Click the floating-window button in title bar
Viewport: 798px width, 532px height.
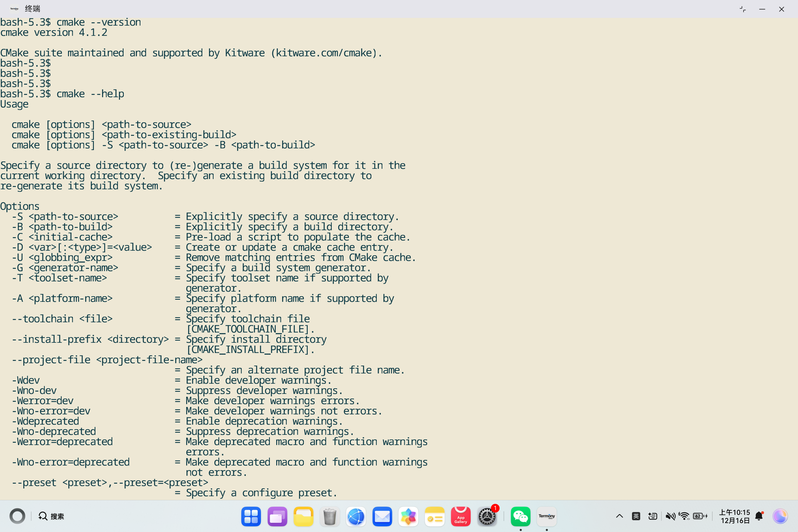tap(743, 9)
